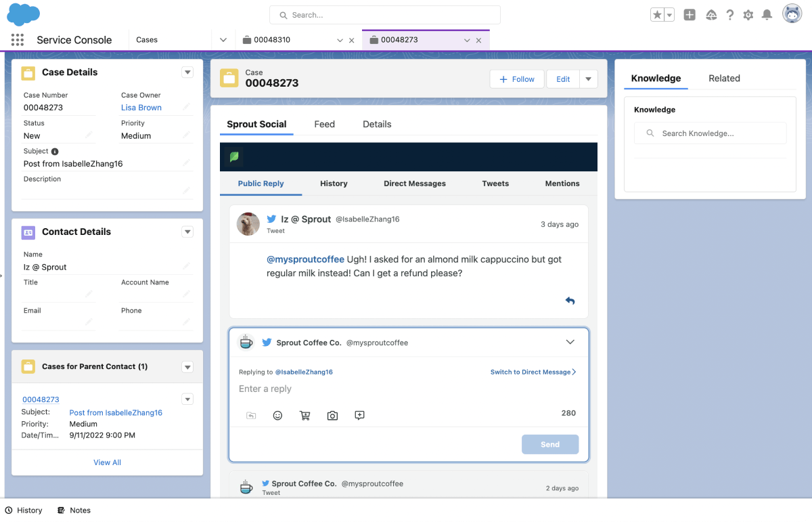Expand the Case Details panel actions menu
812x522 pixels.
click(187, 72)
